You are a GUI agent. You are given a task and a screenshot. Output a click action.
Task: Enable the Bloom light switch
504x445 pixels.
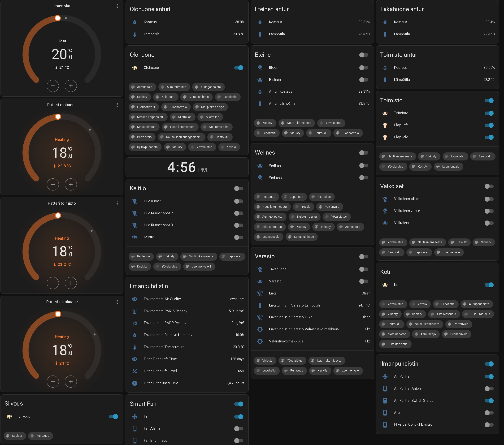coord(363,68)
